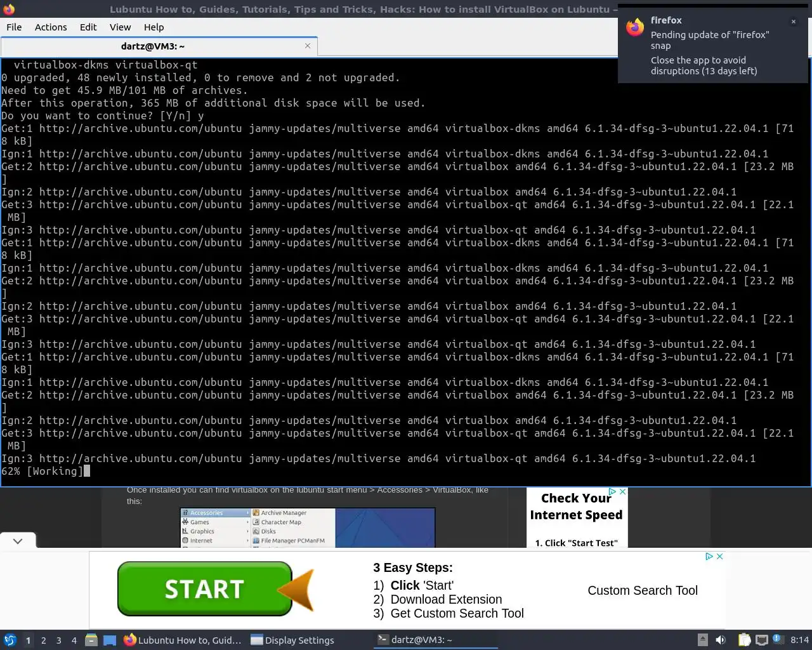Click '1. Click "Start Test"' ad text
812x650 pixels.
pyautogui.click(x=576, y=543)
